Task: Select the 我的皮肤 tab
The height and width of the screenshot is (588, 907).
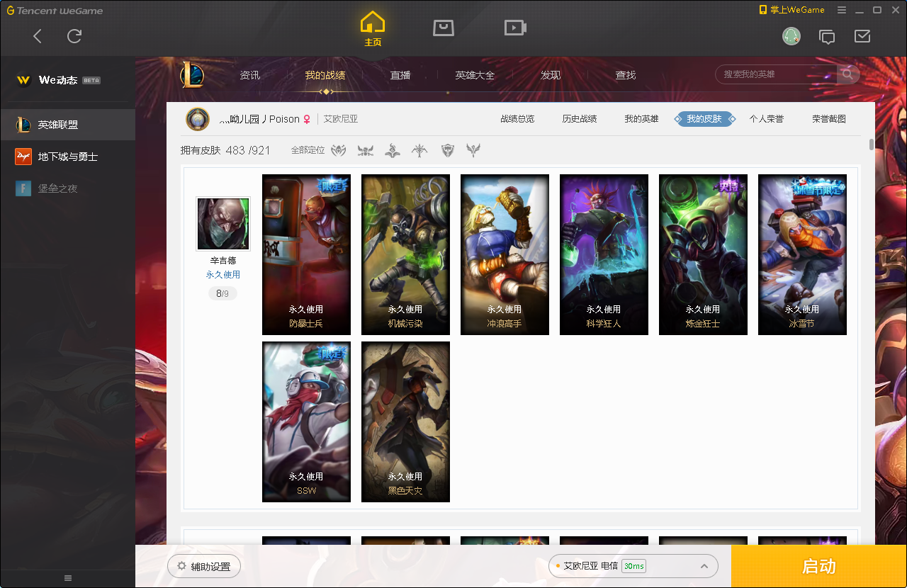Action: [704, 119]
